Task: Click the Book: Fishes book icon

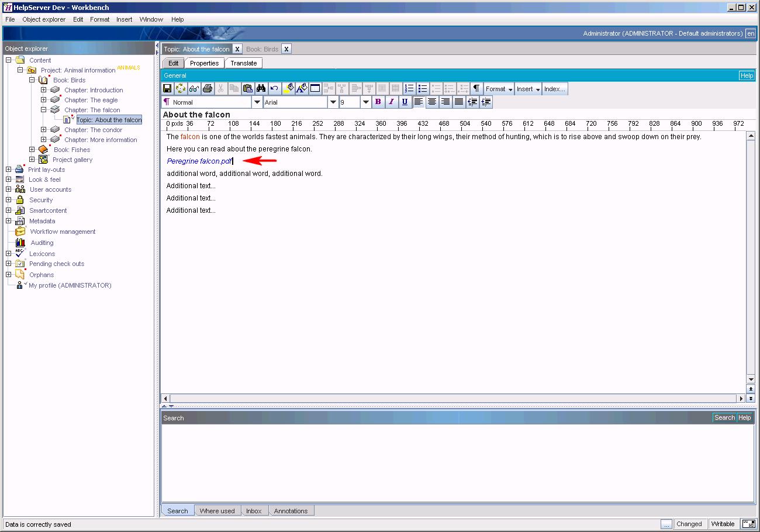Action: tap(43, 150)
